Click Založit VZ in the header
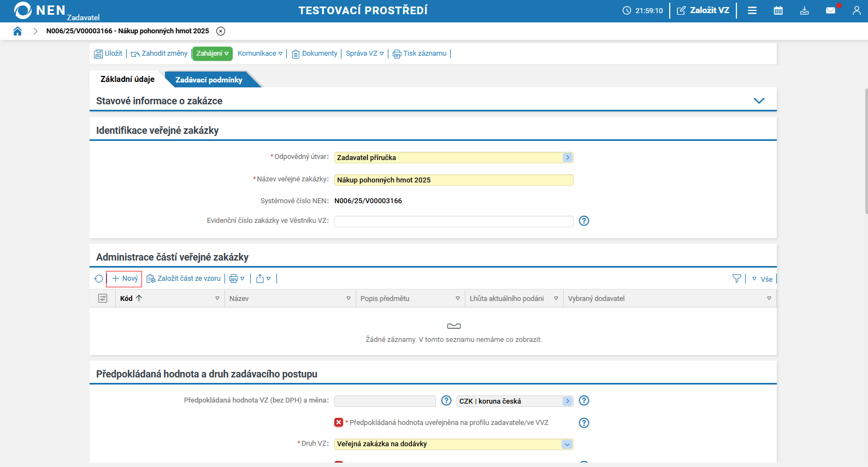Image resolution: width=868 pixels, height=467 pixels. tap(703, 10)
